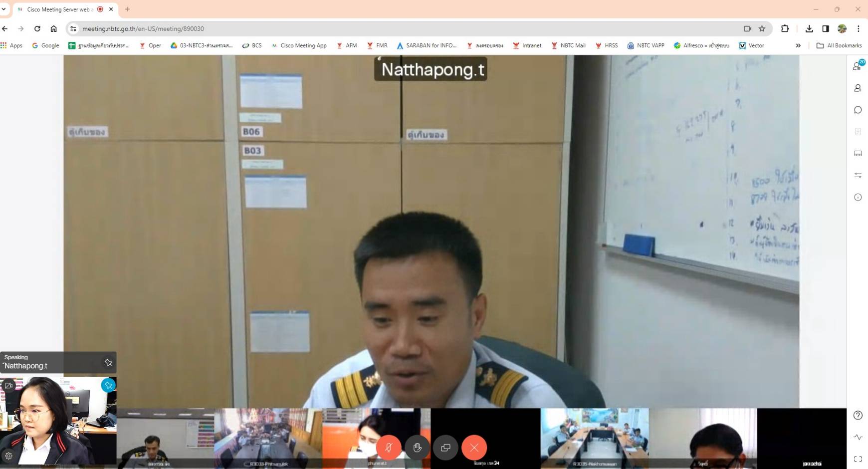View site information icon in address bar
868x469 pixels.
pyautogui.click(x=73, y=29)
